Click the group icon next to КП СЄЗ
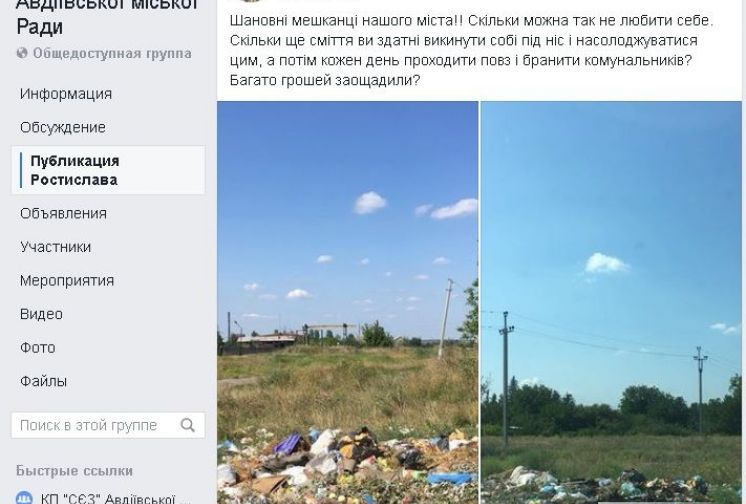The width and height of the screenshot is (746, 504). 24,498
